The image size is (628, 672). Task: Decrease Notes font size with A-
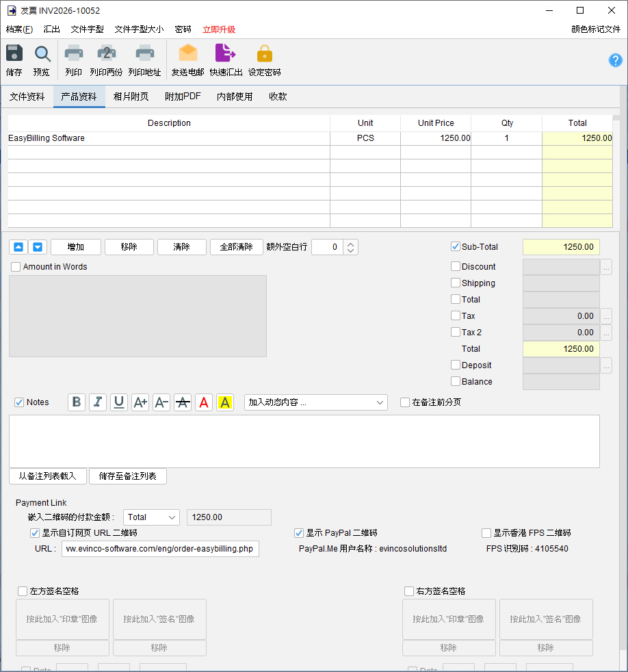pyautogui.click(x=161, y=402)
